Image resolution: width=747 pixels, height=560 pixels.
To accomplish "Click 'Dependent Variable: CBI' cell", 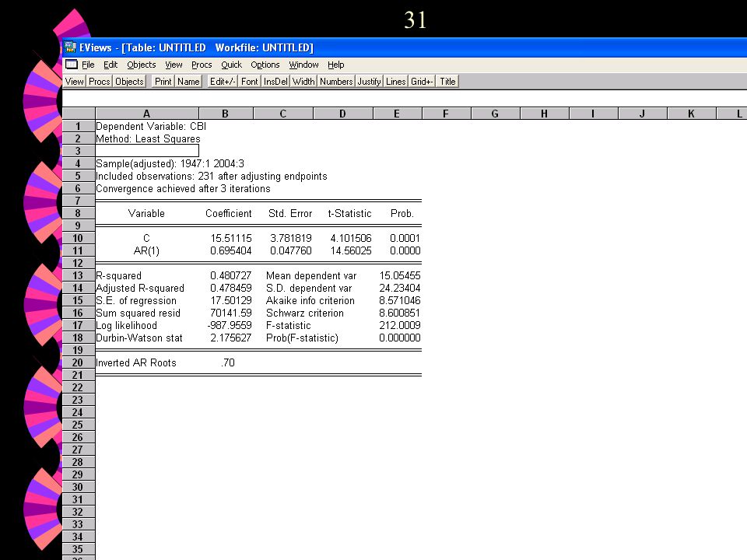I will pos(150,126).
